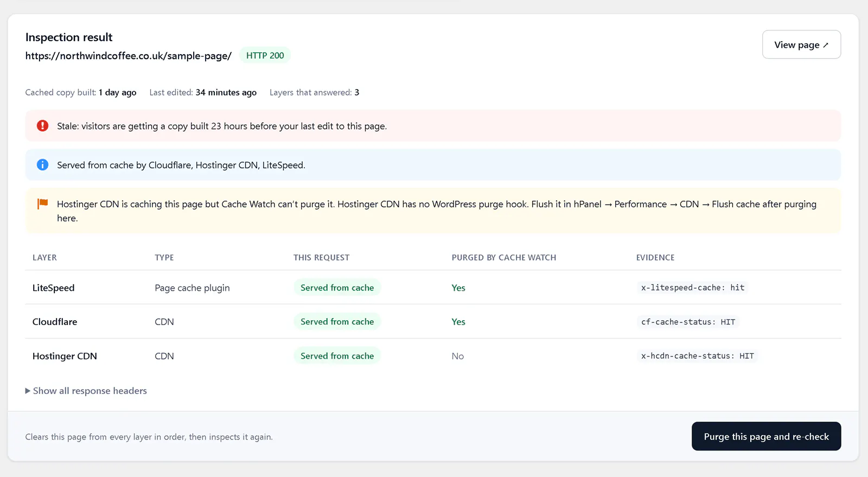Click the red stale warning icon
Viewport: 868px width, 477px height.
click(x=42, y=126)
